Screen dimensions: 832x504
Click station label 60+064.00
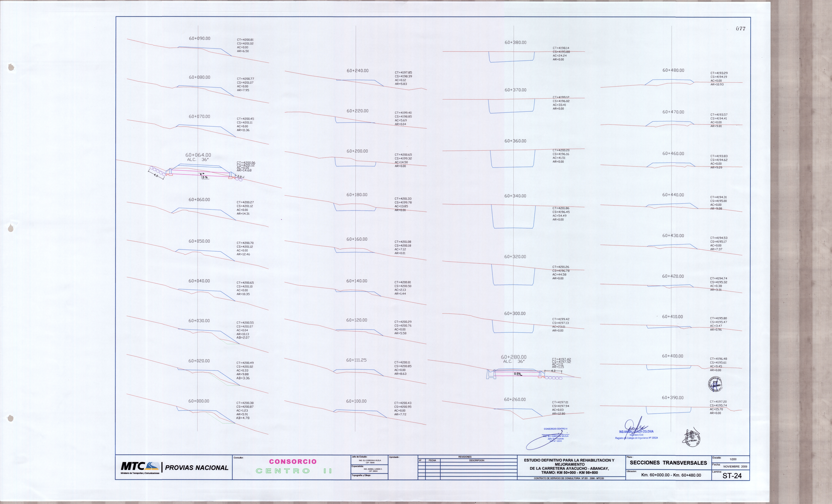[198, 155]
